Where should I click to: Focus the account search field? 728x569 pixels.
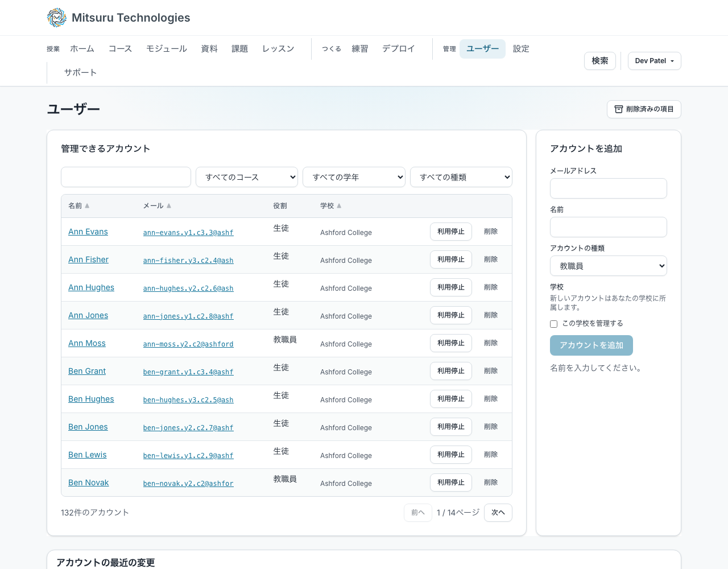pyautogui.click(x=126, y=177)
